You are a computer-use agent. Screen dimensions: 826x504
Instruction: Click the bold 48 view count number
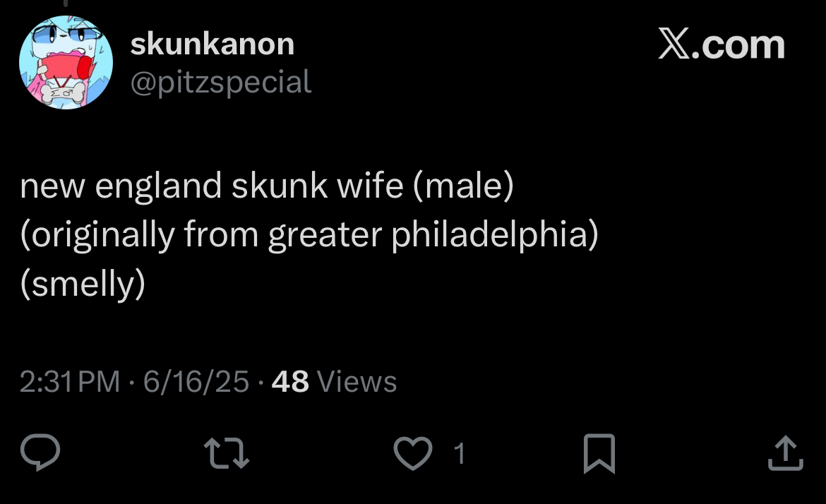point(289,382)
